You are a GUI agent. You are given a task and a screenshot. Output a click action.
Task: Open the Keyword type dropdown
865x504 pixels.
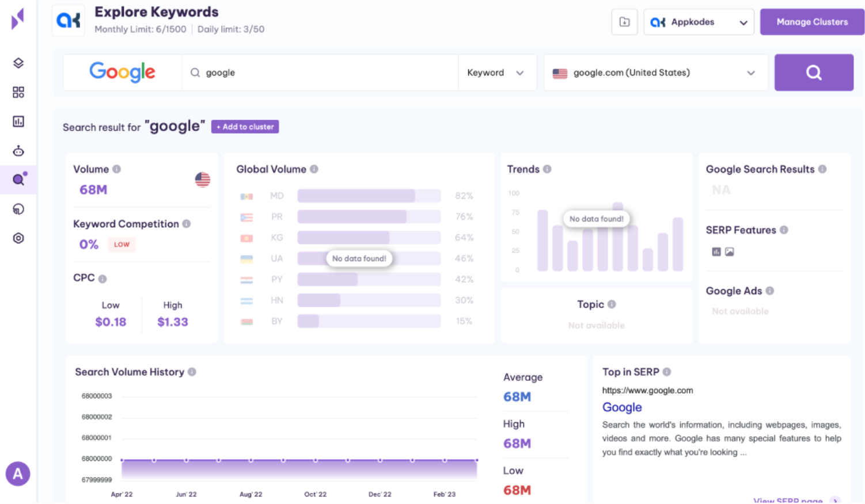497,72
